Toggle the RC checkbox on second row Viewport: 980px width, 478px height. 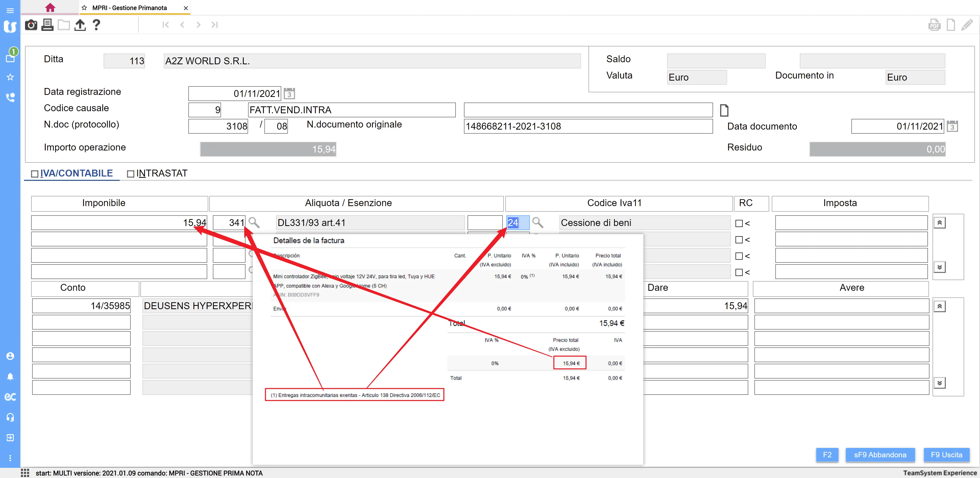coord(739,240)
